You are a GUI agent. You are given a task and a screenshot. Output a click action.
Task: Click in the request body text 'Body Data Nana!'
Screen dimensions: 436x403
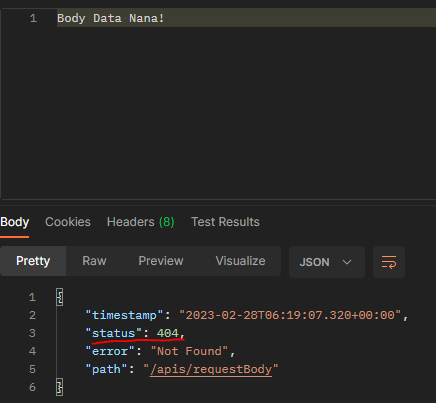pos(110,18)
